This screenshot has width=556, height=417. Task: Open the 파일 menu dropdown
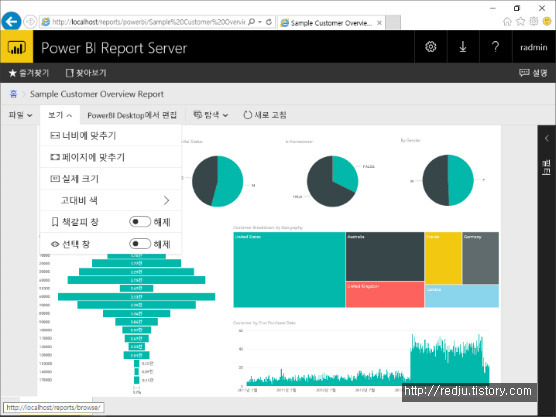[21, 115]
